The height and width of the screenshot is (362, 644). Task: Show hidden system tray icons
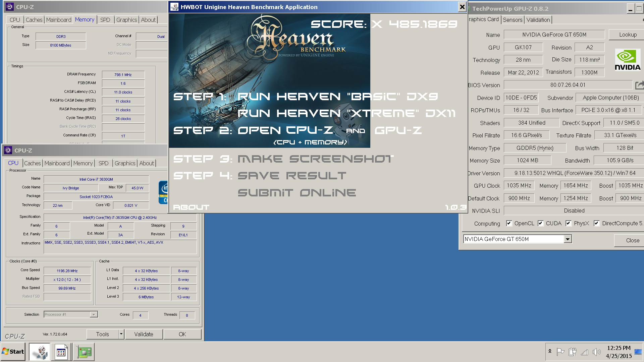(x=550, y=352)
